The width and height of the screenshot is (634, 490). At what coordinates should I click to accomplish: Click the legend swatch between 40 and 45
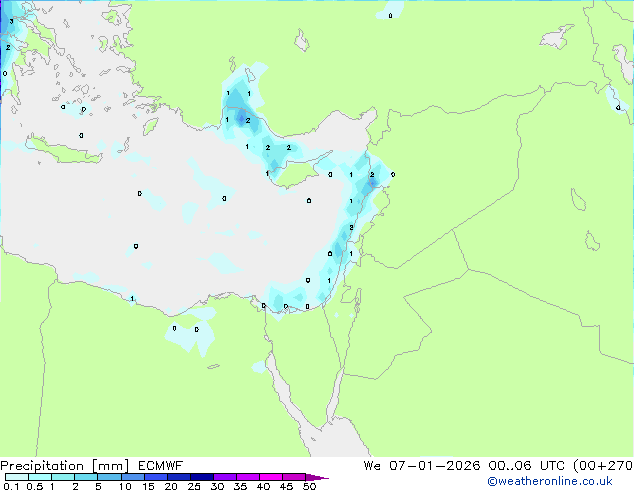tap(271, 477)
